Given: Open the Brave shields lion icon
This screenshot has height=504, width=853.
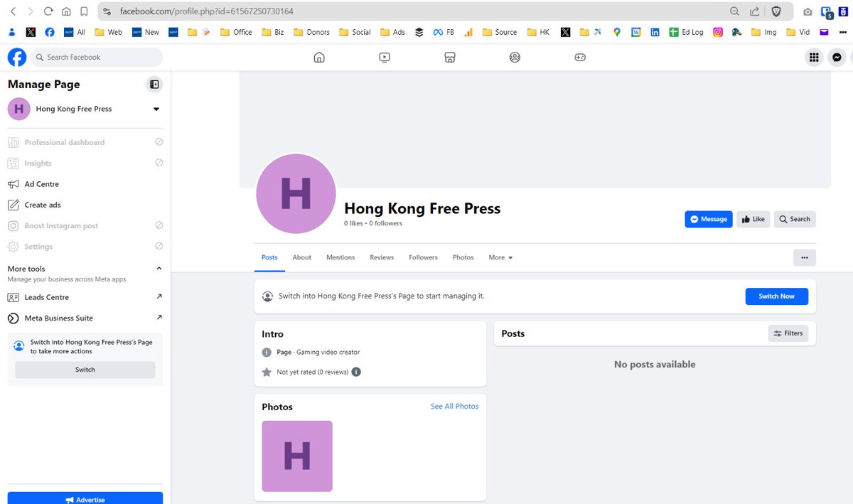Looking at the screenshot, I should point(776,11).
